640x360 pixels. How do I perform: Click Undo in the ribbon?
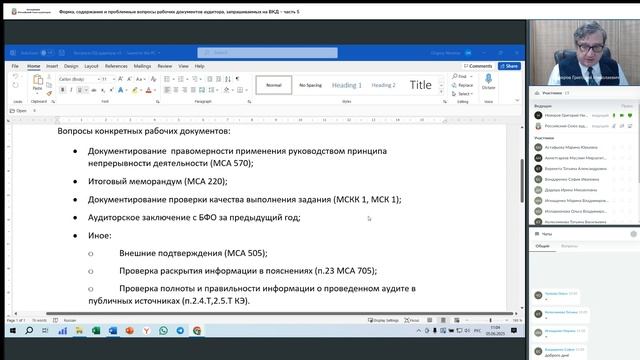[16, 77]
